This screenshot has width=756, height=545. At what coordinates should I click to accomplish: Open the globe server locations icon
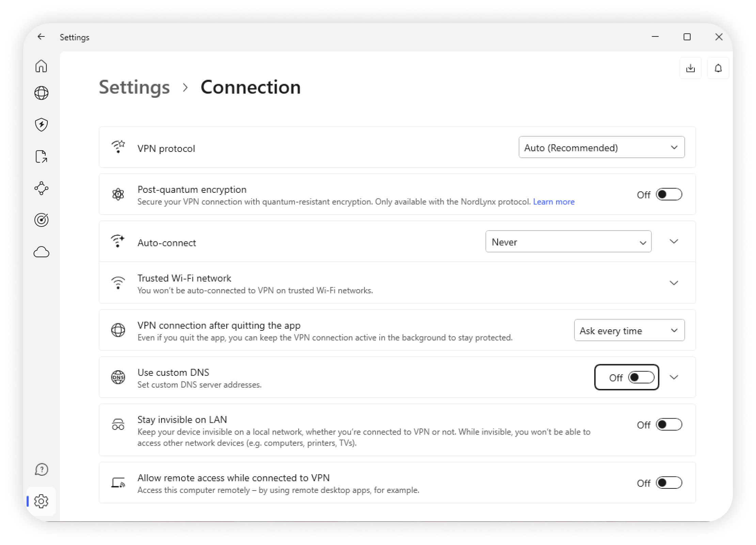click(x=41, y=93)
